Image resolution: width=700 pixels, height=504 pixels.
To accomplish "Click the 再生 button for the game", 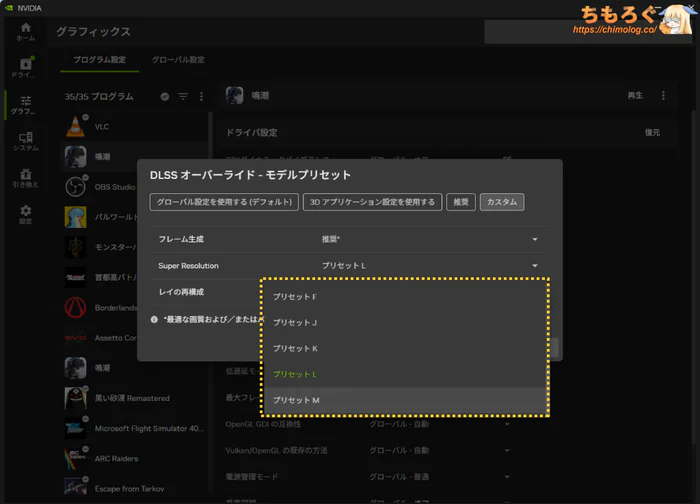I will point(634,96).
